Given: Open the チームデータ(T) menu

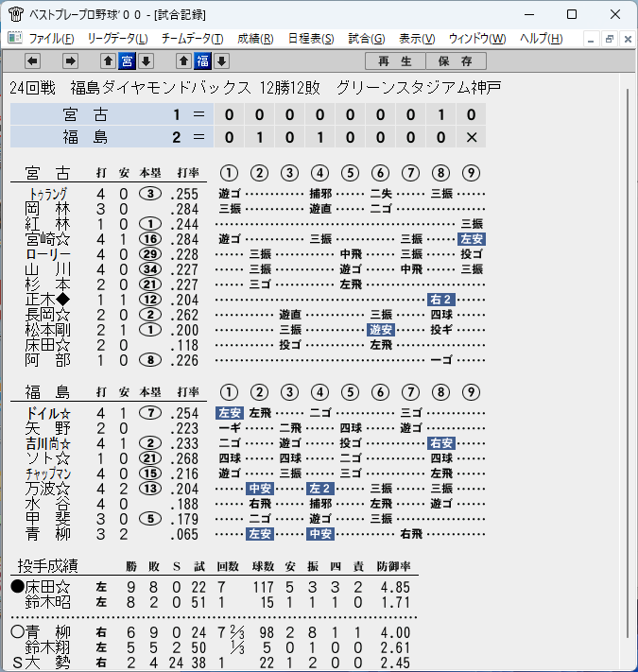Looking at the screenshot, I should click(x=193, y=39).
